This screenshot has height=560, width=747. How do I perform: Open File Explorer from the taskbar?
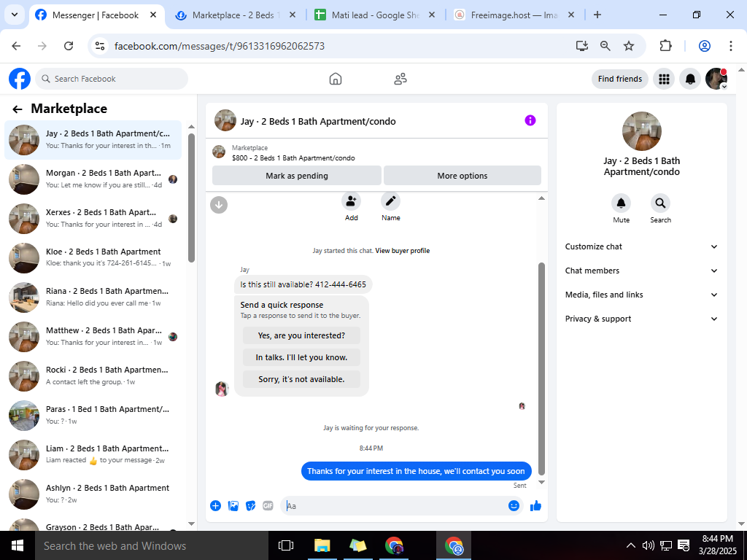click(322, 545)
